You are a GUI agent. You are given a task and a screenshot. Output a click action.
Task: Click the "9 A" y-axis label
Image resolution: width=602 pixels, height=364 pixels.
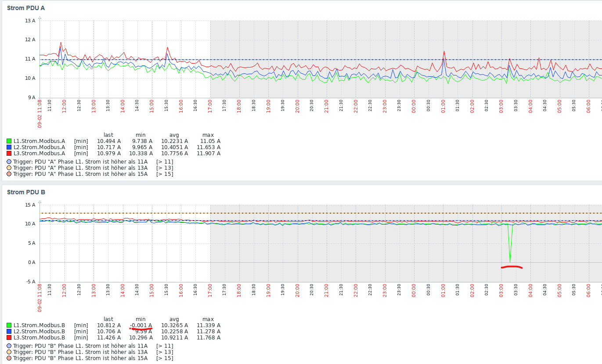32,97
